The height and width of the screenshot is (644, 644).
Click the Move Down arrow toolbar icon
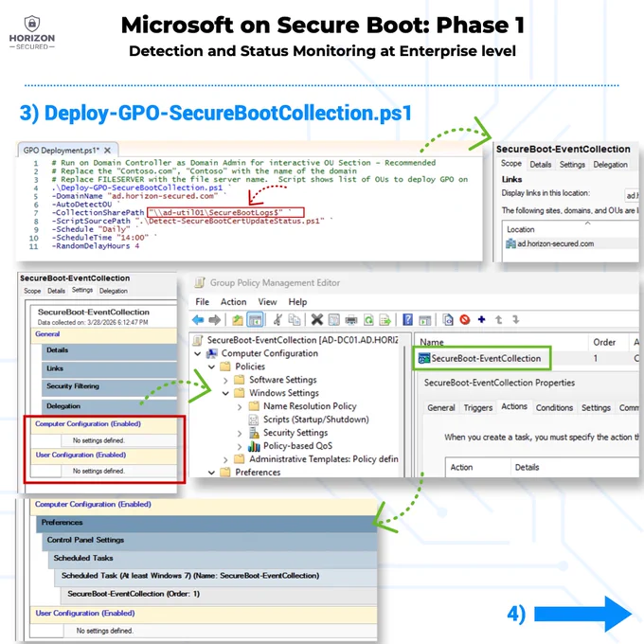tap(516, 319)
